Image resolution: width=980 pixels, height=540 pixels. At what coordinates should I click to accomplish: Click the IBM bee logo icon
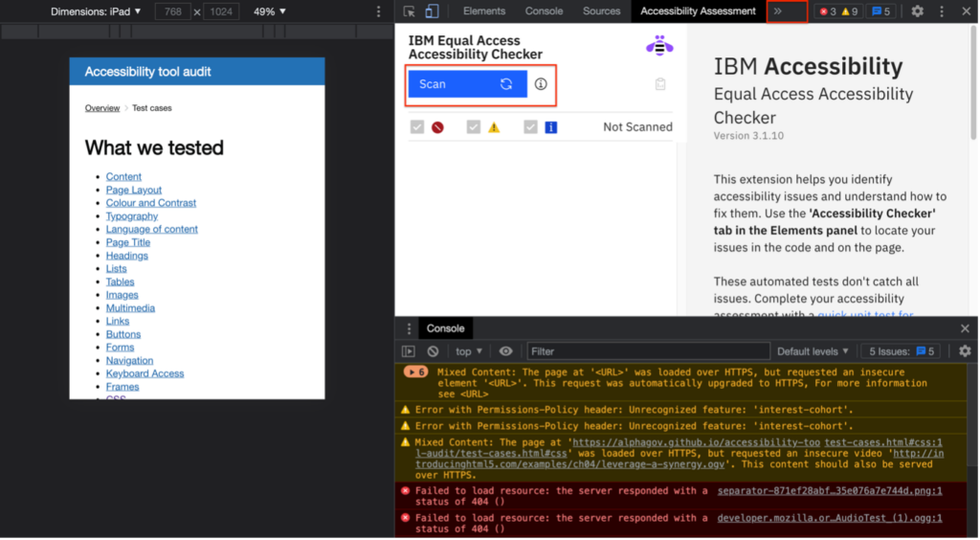pyautogui.click(x=659, y=46)
